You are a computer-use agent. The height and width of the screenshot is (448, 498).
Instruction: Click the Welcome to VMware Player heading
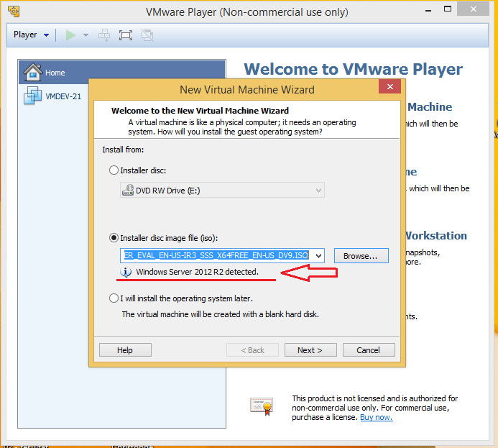(x=353, y=69)
